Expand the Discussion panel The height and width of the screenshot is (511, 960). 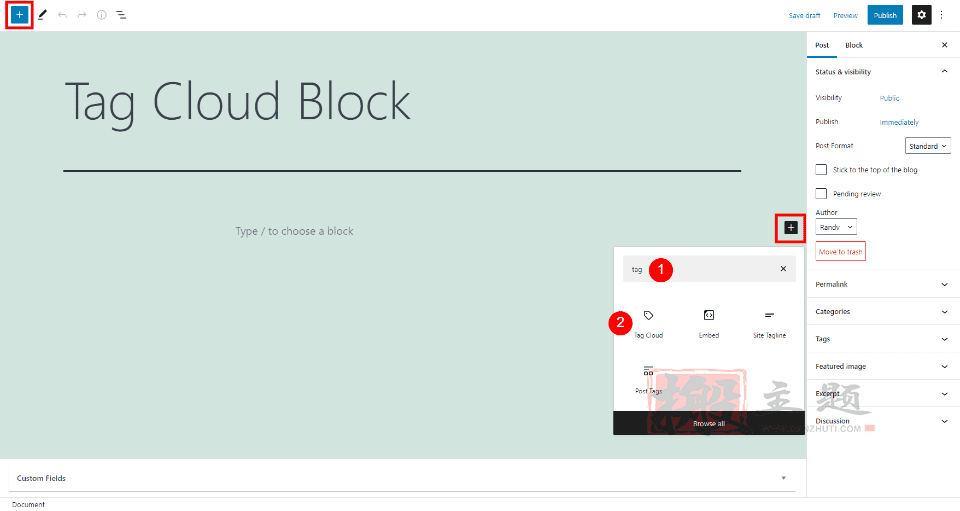pos(884,420)
